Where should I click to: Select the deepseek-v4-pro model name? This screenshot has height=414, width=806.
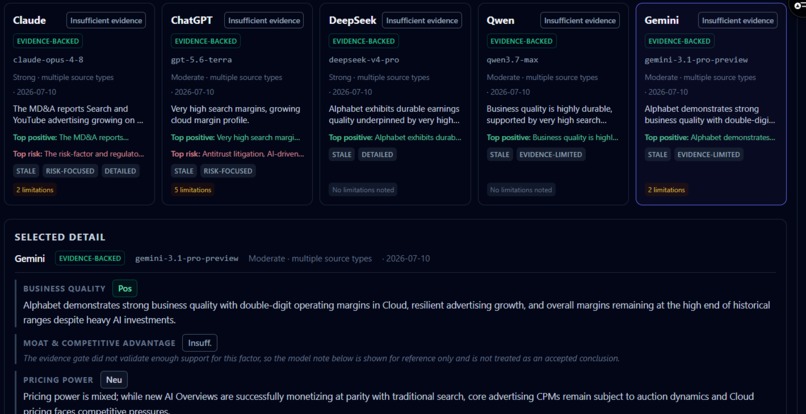tap(364, 60)
